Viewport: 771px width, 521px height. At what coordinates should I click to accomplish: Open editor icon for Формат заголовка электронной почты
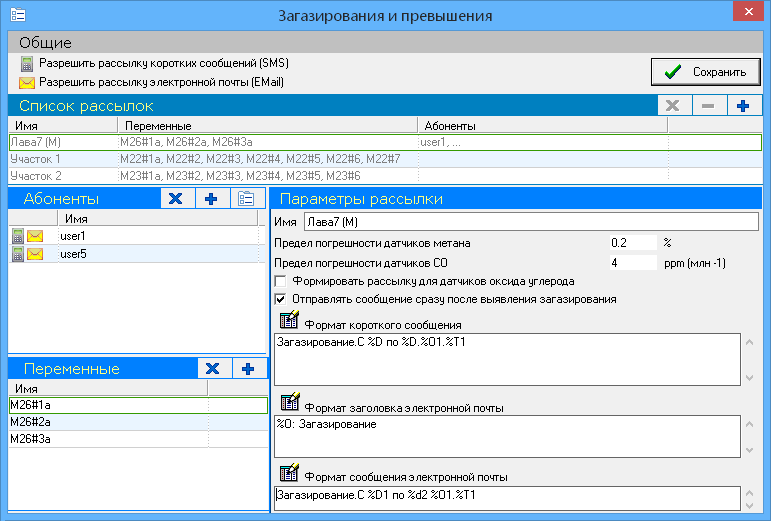pyautogui.click(x=290, y=402)
